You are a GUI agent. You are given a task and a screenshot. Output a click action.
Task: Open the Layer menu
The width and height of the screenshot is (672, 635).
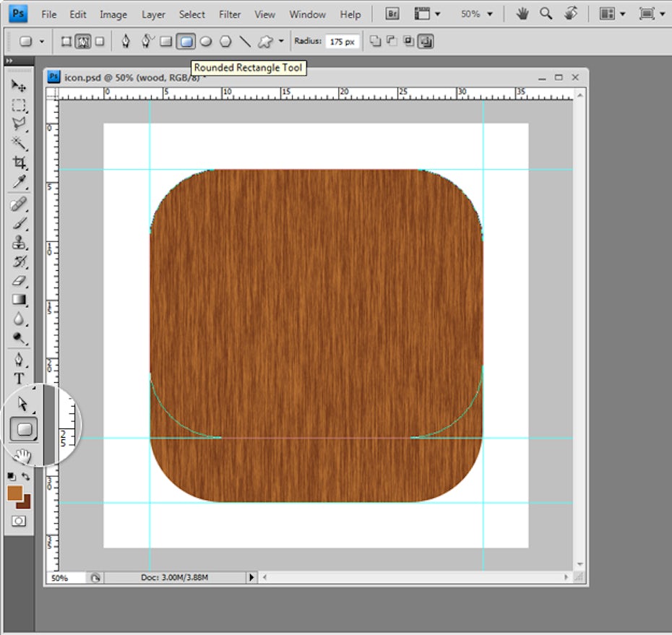(152, 14)
